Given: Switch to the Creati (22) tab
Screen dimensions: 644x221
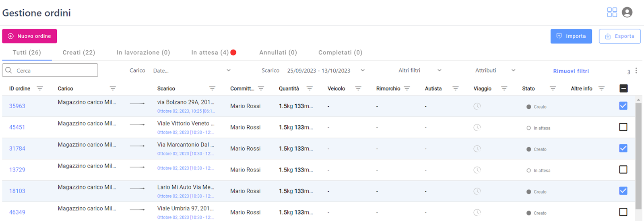Looking at the screenshot, I should click(79, 52).
